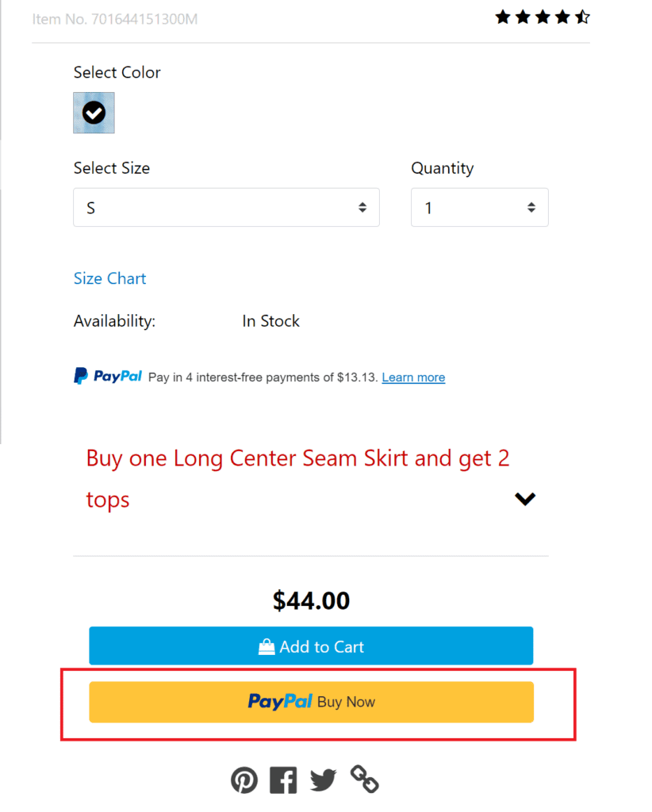Expand the skirt promo chevron arrow
This screenshot has height=812, width=652.
pyautogui.click(x=525, y=499)
